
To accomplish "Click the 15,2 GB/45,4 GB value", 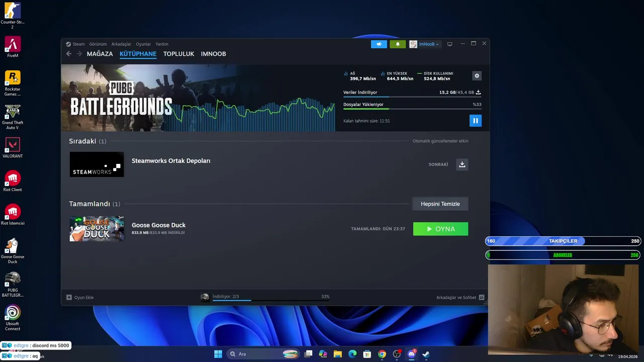I will (456, 93).
